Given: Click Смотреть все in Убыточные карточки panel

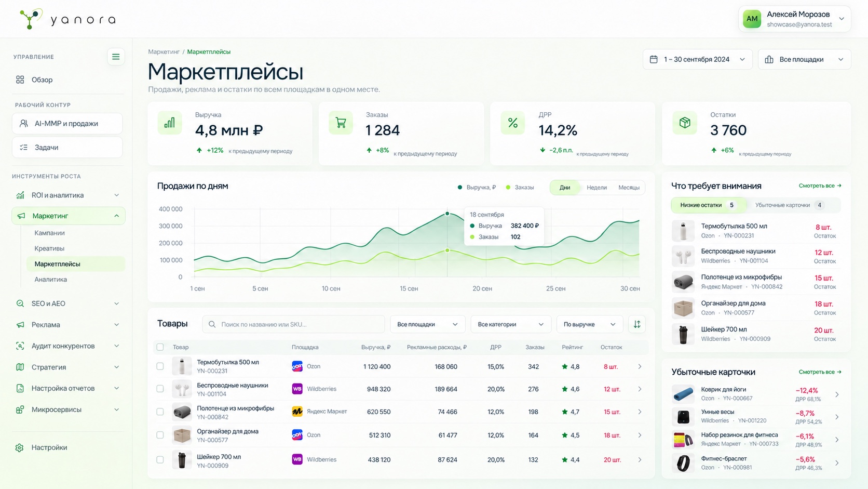Looking at the screenshot, I should pyautogui.click(x=820, y=372).
